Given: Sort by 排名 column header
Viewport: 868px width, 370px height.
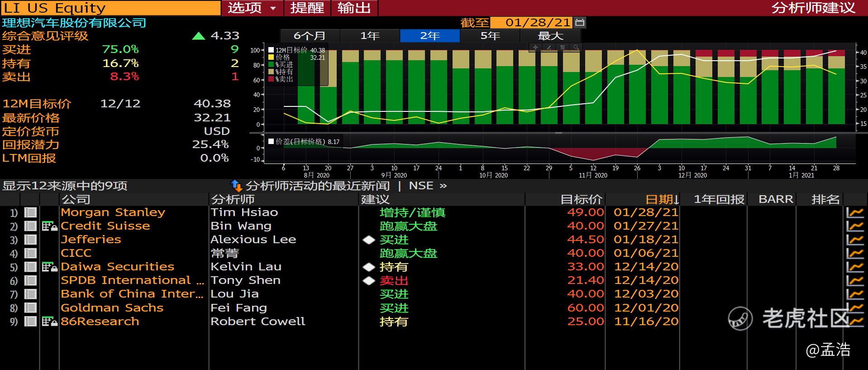Looking at the screenshot, I should pyautogui.click(x=825, y=199).
